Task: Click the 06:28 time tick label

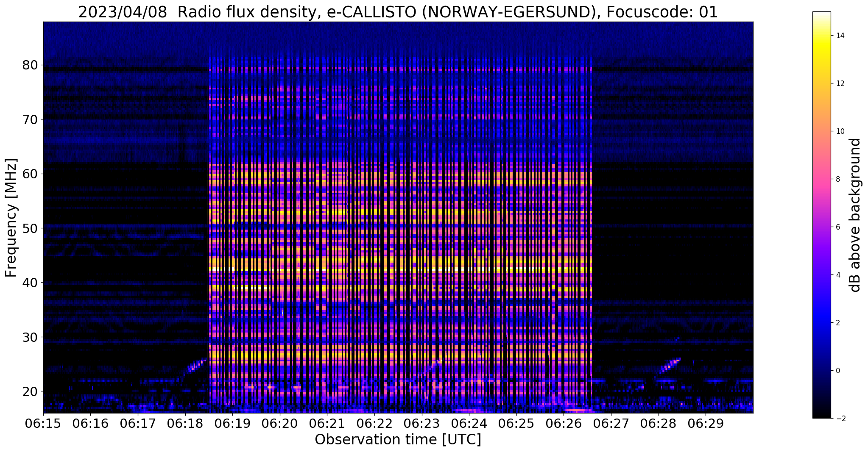Action: click(658, 423)
